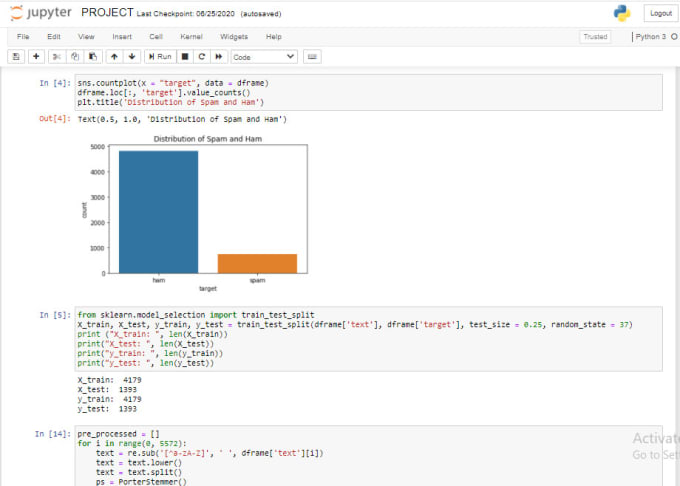Image resolution: width=680 pixels, height=486 pixels.
Task: Open the command palette keyboard icon
Action: click(312, 56)
